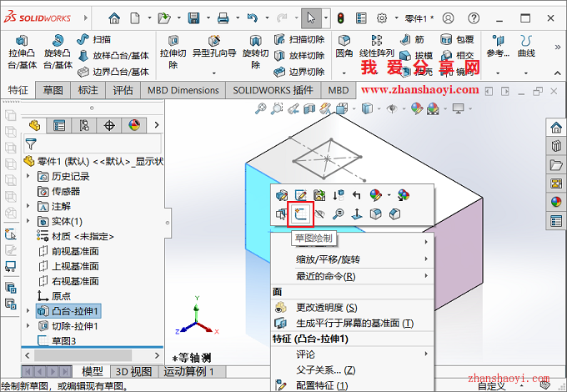
Task: Select 材质 <未指定> in the tree
Action: pyautogui.click(x=75, y=236)
